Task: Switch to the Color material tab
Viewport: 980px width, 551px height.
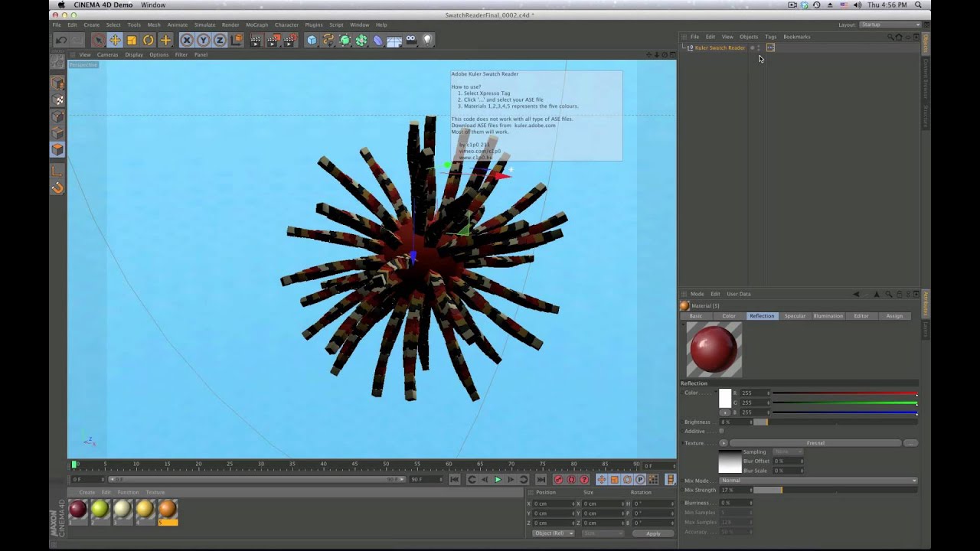Action: 729,316
